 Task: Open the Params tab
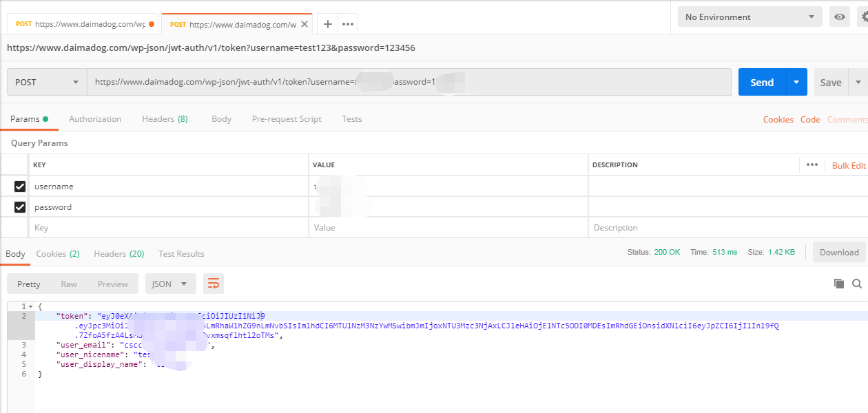(29, 119)
